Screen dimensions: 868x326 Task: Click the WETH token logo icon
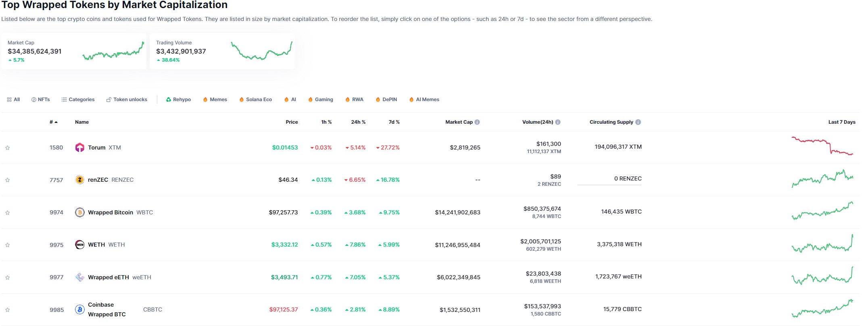coord(79,245)
